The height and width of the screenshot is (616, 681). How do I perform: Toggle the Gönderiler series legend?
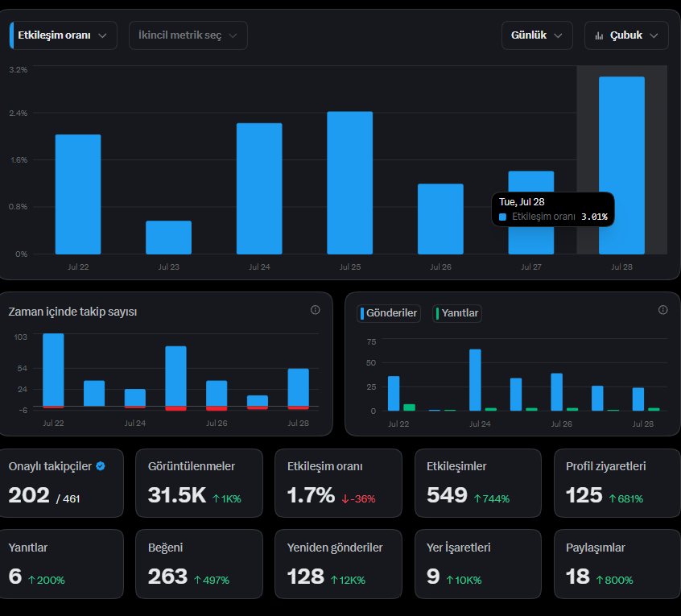click(x=389, y=313)
